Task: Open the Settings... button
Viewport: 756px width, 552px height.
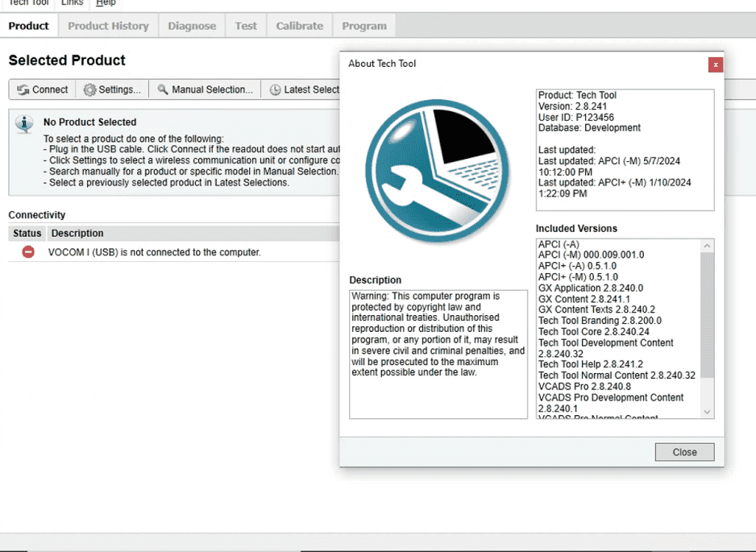Action: tap(112, 89)
